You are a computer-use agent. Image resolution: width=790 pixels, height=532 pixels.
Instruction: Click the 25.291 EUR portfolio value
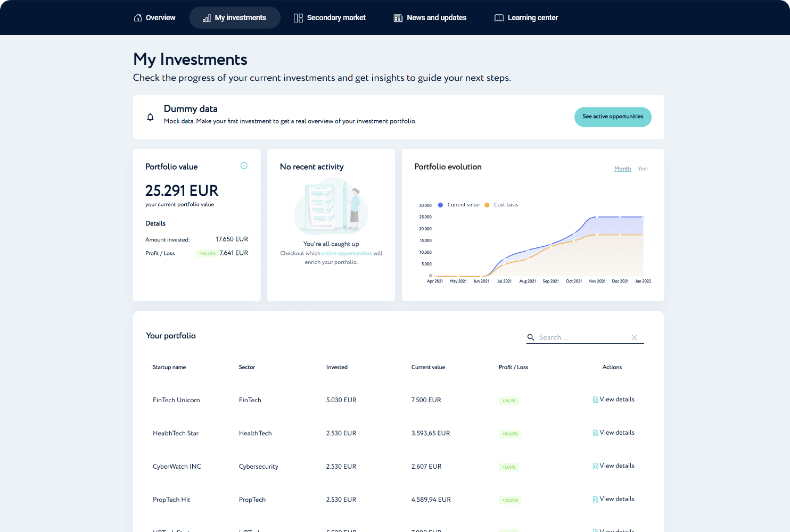click(x=182, y=190)
